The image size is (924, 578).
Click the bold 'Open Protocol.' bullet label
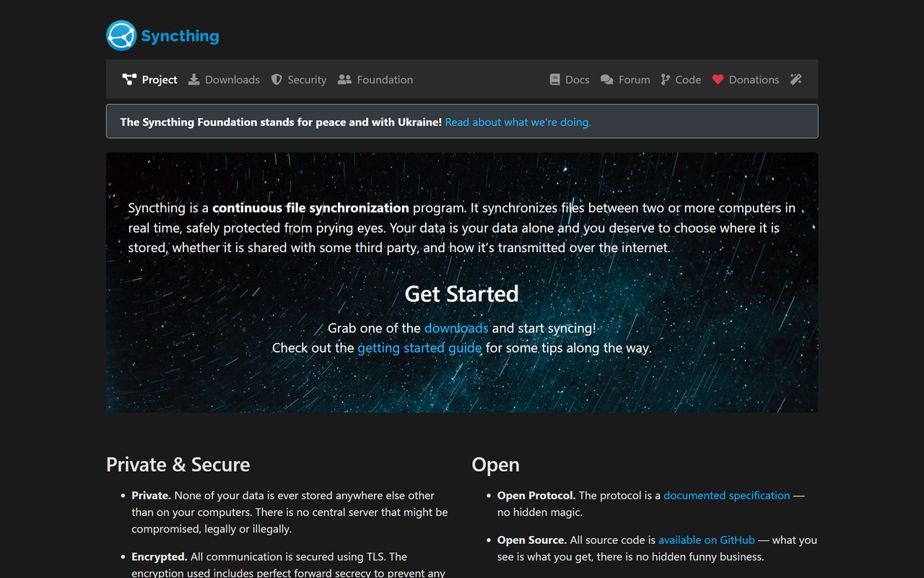point(536,496)
